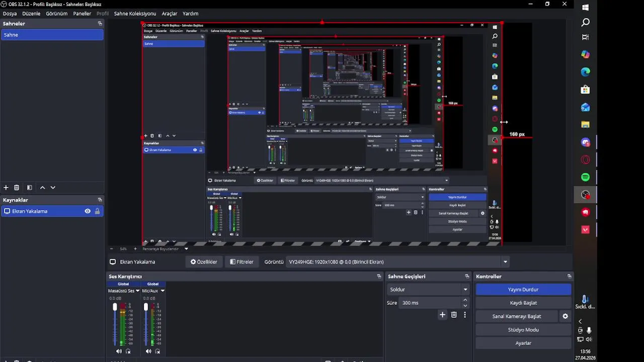This screenshot has width=644, height=362.
Task: Open Spotify from taskbar
Action: pos(585,177)
